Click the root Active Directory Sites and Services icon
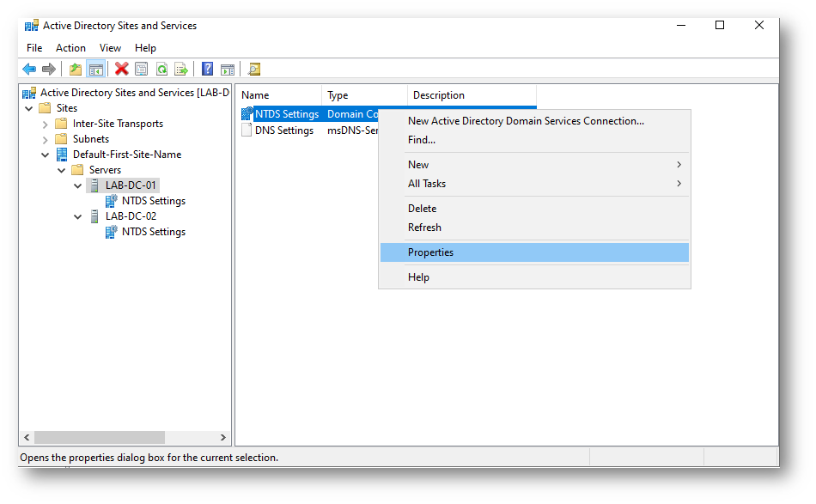The width and height of the screenshot is (816, 504). tap(29, 93)
